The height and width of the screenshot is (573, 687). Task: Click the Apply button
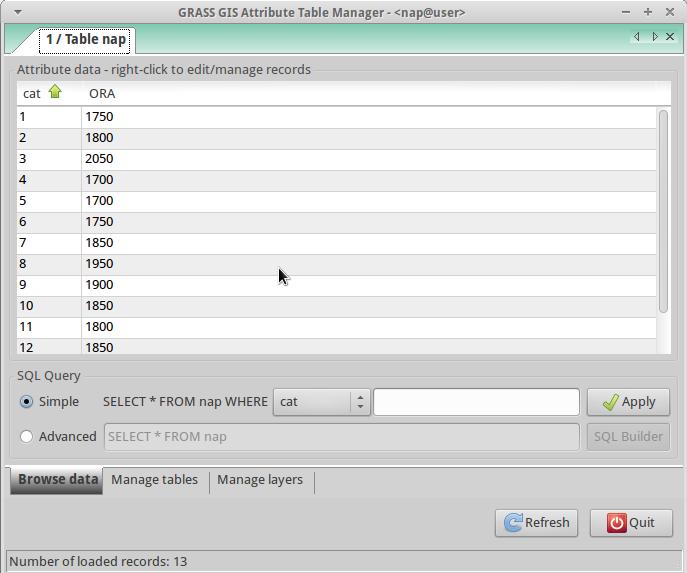[x=628, y=402]
